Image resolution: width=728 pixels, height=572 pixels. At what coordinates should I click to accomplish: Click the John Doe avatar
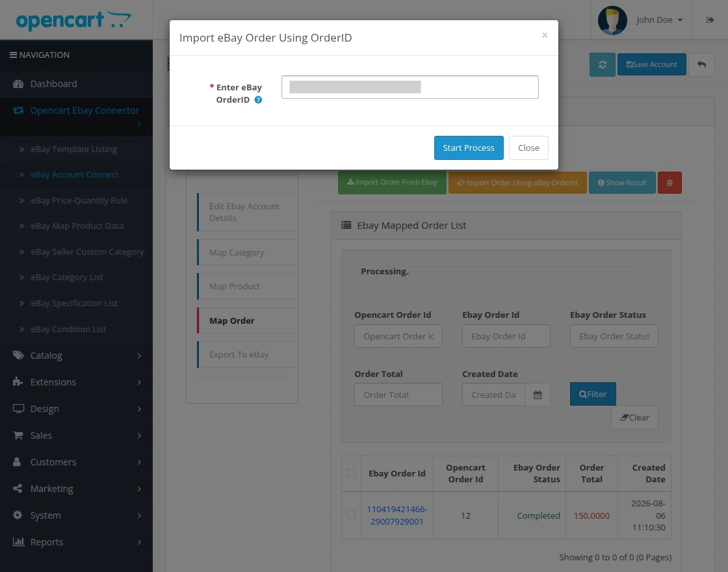(x=612, y=20)
